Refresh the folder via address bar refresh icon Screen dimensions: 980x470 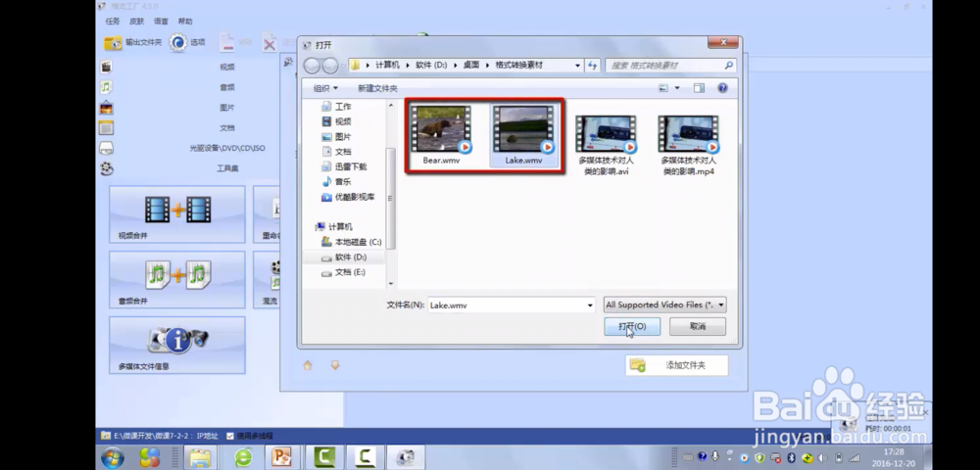click(x=593, y=66)
